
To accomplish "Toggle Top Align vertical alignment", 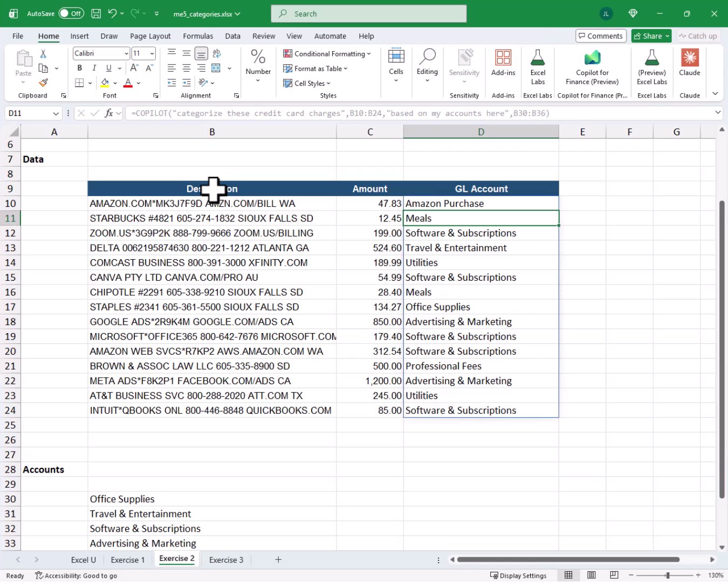I will pos(171,53).
